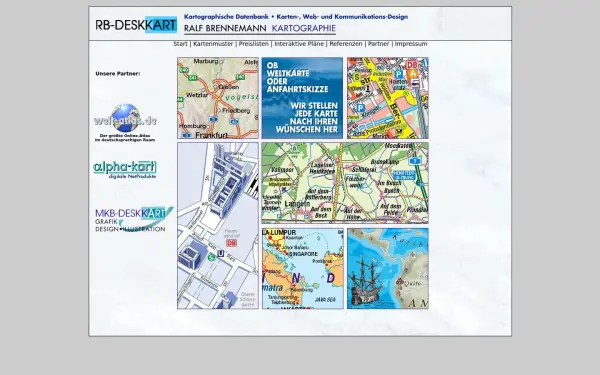View the Singapore and Sumatra map thumbnail
This screenshot has height=375, width=600.
(x=303, y=269)
